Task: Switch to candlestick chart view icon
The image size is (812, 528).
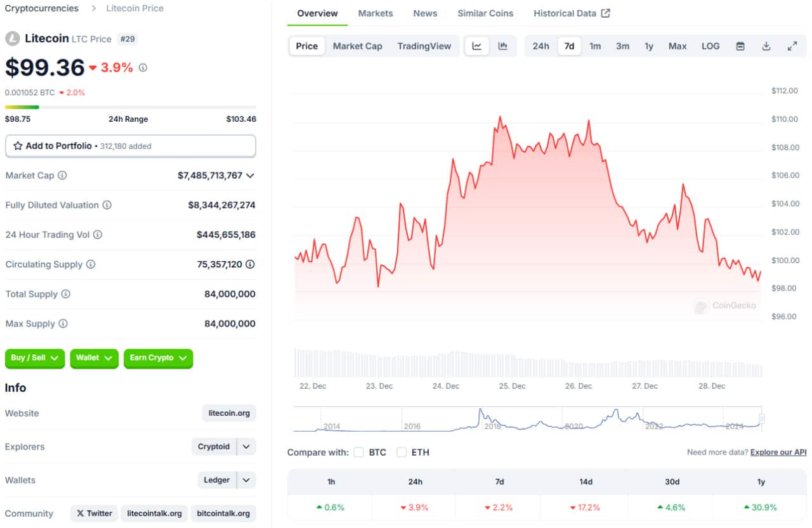Action: click(x=503, y=46)
